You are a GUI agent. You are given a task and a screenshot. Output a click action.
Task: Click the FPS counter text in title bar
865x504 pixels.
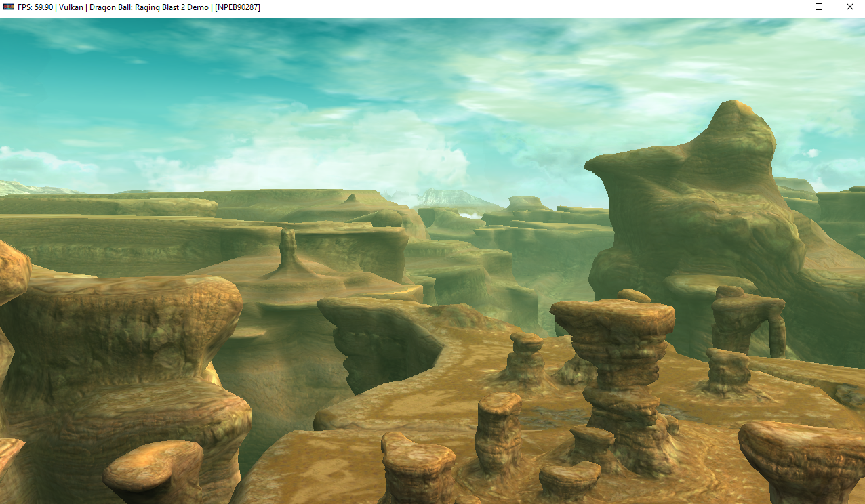(35, 7)
